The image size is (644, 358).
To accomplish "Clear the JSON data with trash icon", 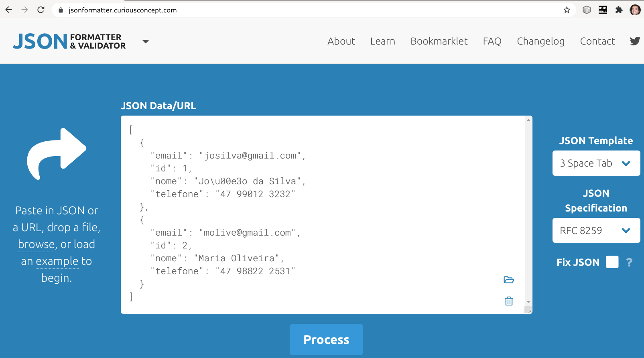I will point(509,301).
